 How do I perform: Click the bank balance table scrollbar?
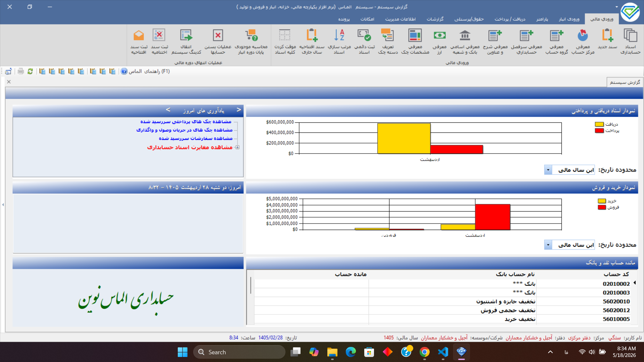click(251, 285)
